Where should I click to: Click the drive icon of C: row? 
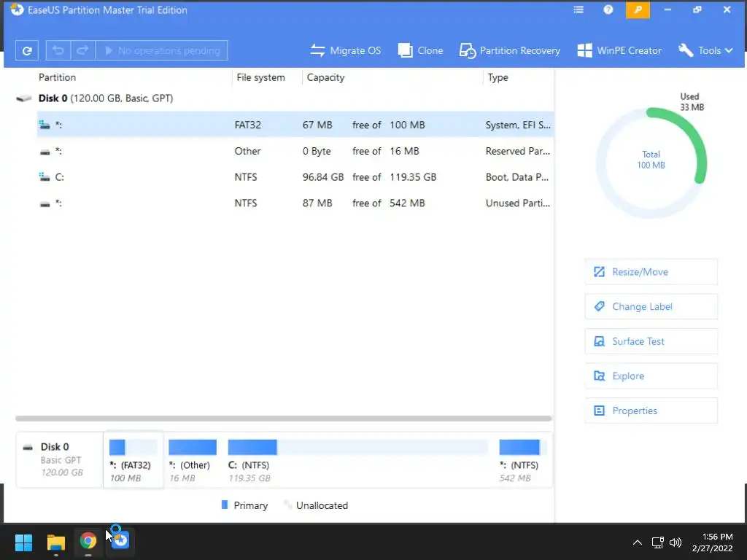pyautogui.click(x=44, y=177)
